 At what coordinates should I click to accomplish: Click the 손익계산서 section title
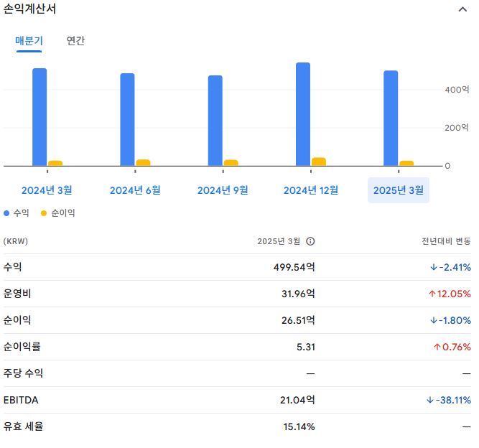tap(29, 9)
